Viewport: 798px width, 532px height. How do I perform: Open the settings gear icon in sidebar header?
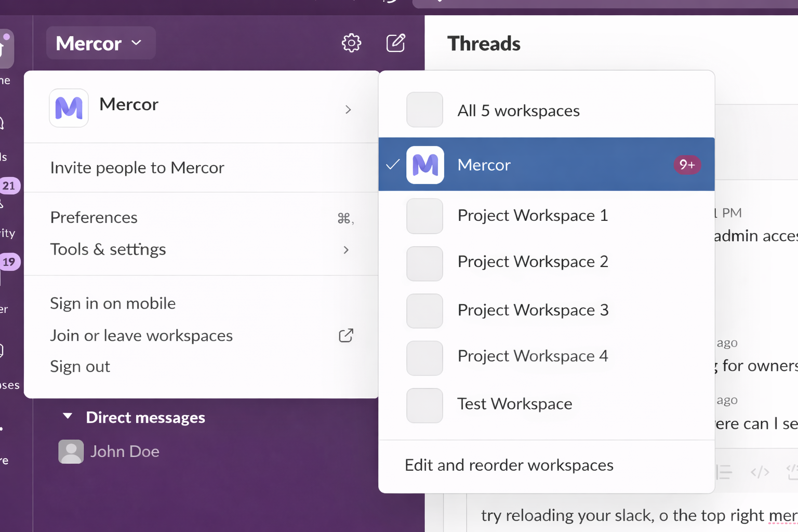pos(351,43)
